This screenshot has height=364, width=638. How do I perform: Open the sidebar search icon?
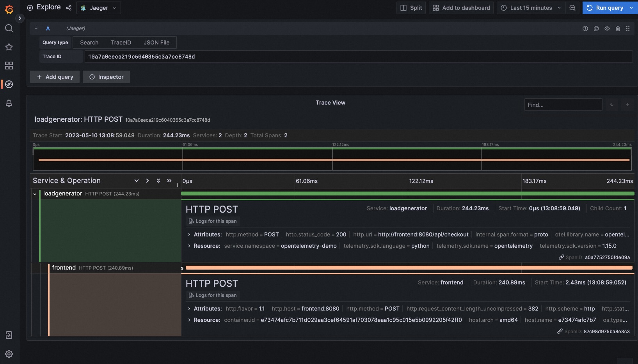(x=9, y=28)
